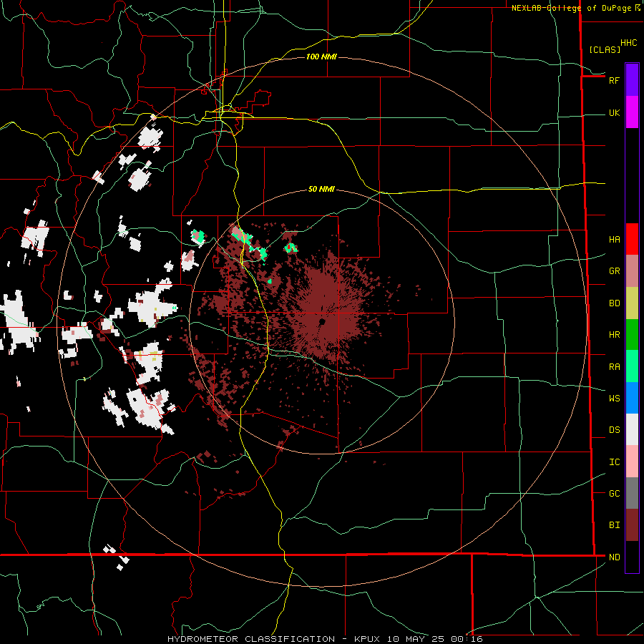
Task: Click the UK magenta legend swatch
Action: coord(632,112)
